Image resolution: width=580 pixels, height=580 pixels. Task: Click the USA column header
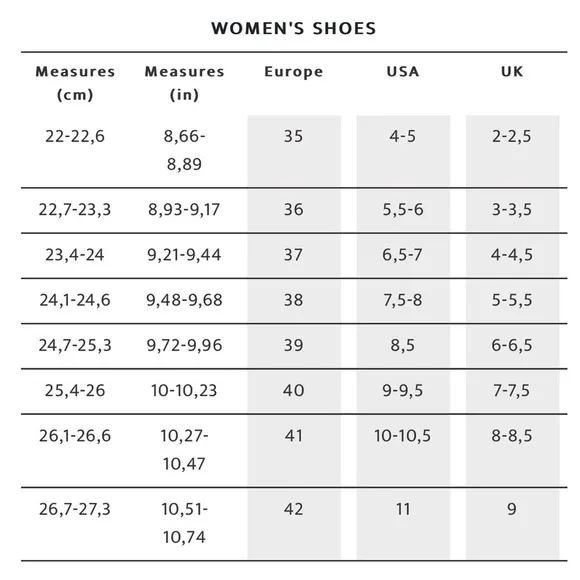point(403,71)
